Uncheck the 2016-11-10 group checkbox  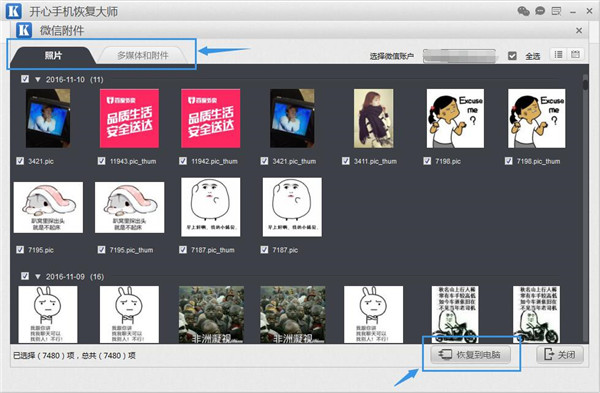point(25,79)
